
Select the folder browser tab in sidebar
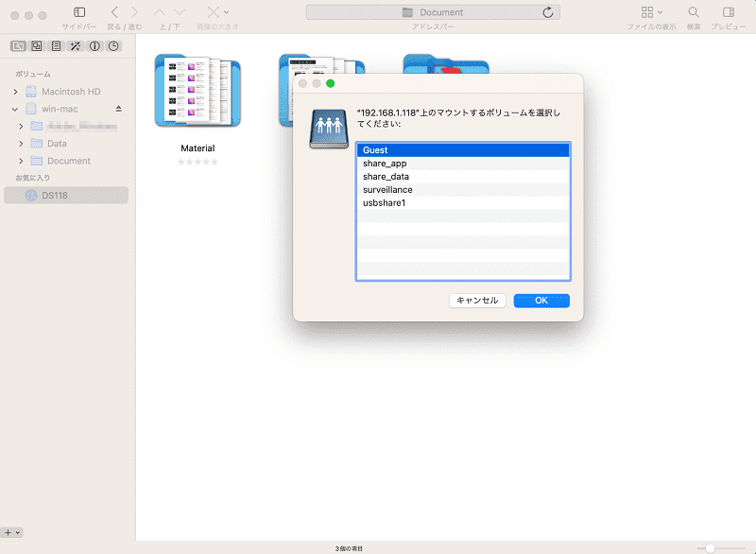pos(18,45)
